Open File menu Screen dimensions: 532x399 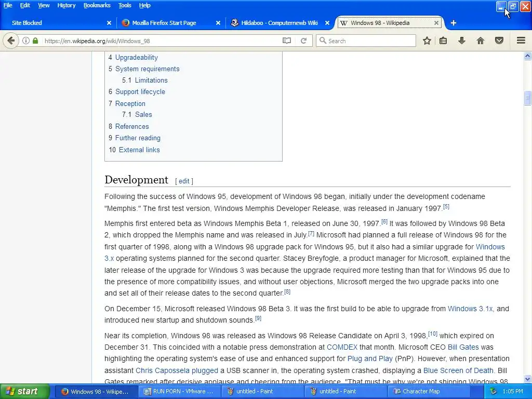[8, 5]
